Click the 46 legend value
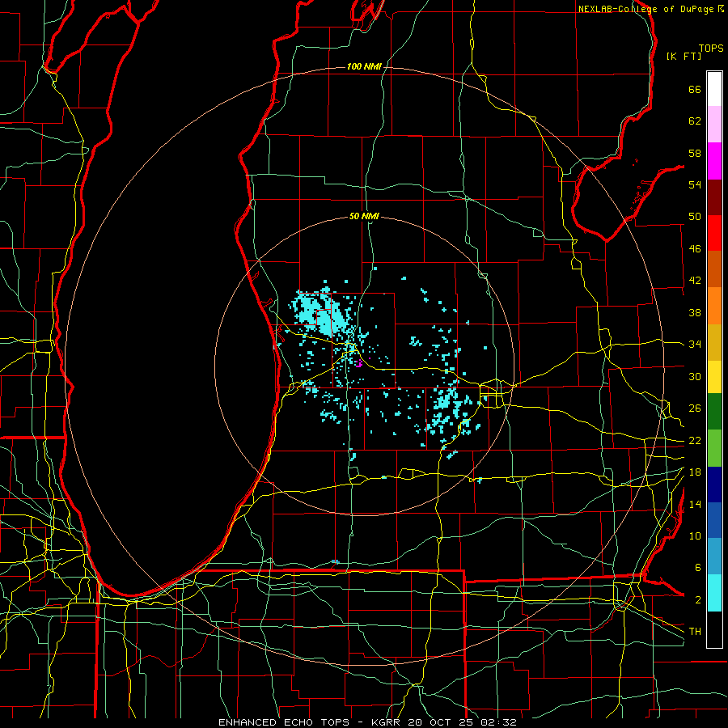 (695, 248)
